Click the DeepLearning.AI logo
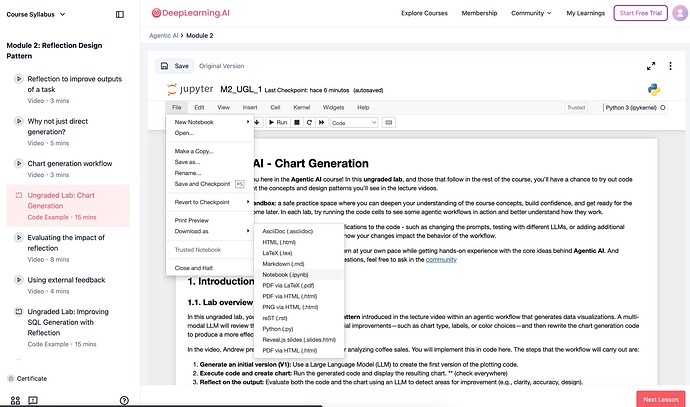 [191, 13]
